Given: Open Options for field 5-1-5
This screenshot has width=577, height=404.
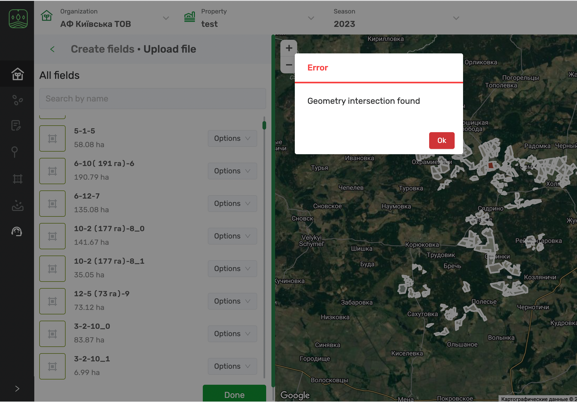Looking at the screenshot, I should coord(232,138).
